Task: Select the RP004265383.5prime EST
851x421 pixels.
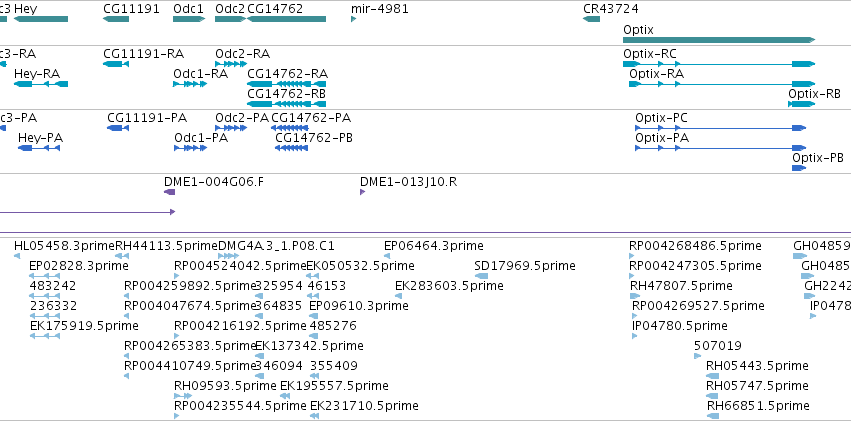Action: 126,356
